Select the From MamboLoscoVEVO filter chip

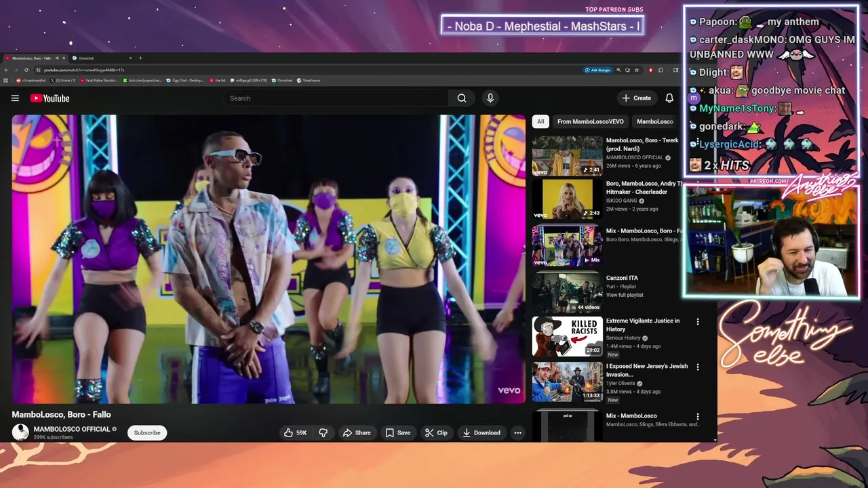click(590, 121)
